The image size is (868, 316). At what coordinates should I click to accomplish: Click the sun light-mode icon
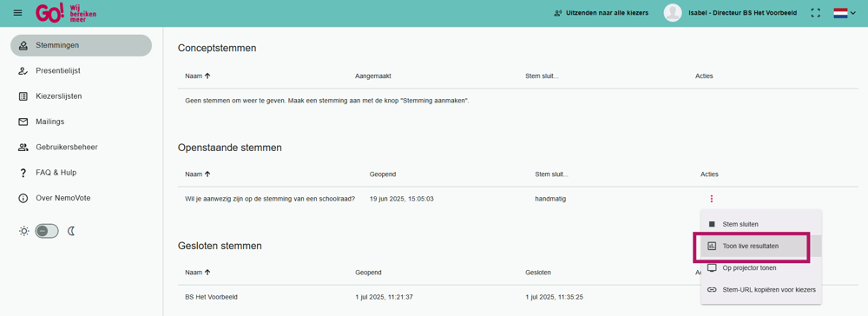coord(23,231)
